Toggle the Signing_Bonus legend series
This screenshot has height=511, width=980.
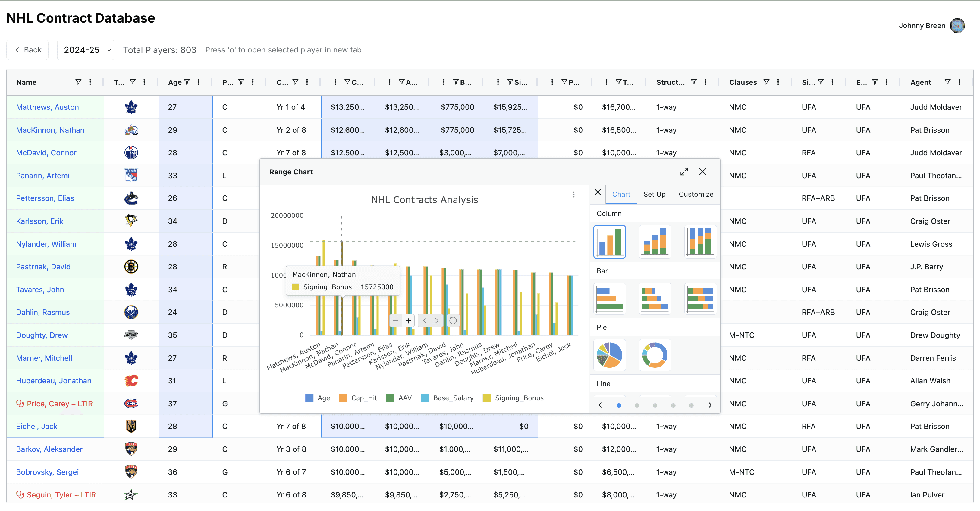click(513, 398)
